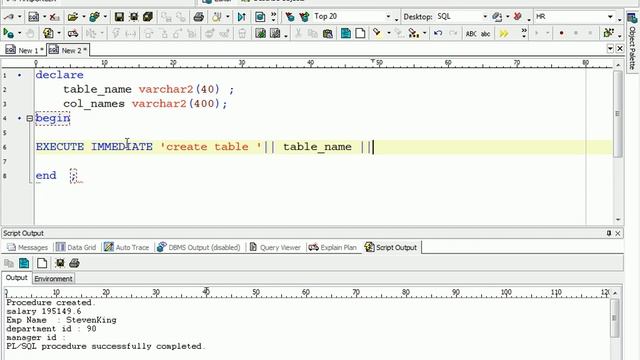Collapse the begin block fold marker

[29, 118]
